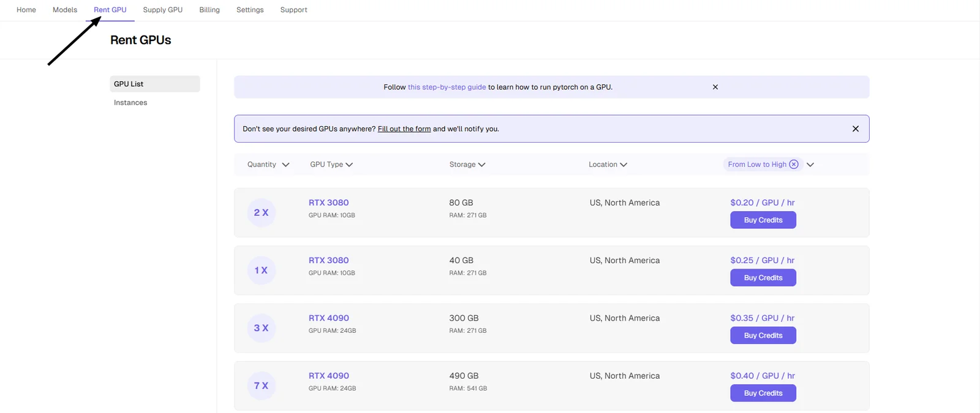The image size is (980, 413).
Task: Click the 'Fill out the form' link
Action: (x=404, y=129)
